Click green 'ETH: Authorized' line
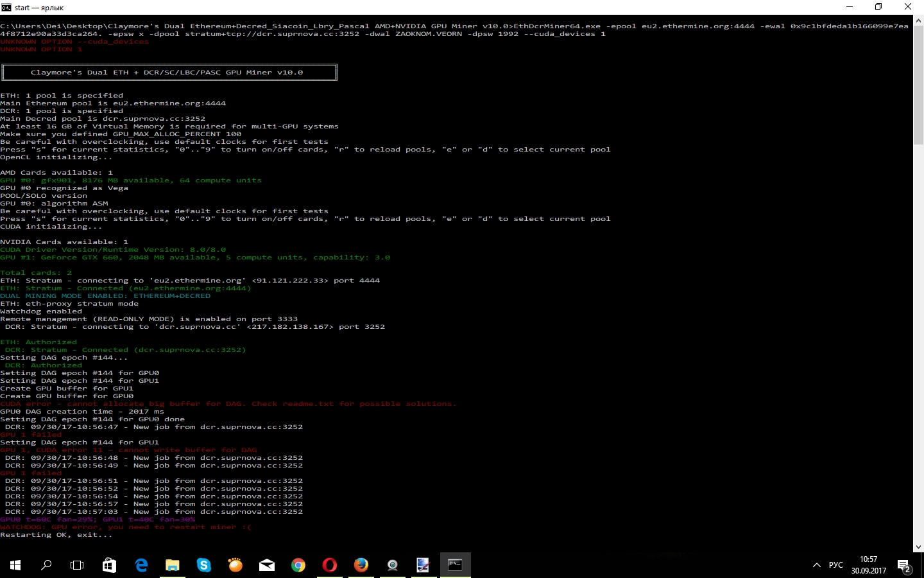Screen dimensions: 924x578 pyautogui.click(x=38, y=342)
